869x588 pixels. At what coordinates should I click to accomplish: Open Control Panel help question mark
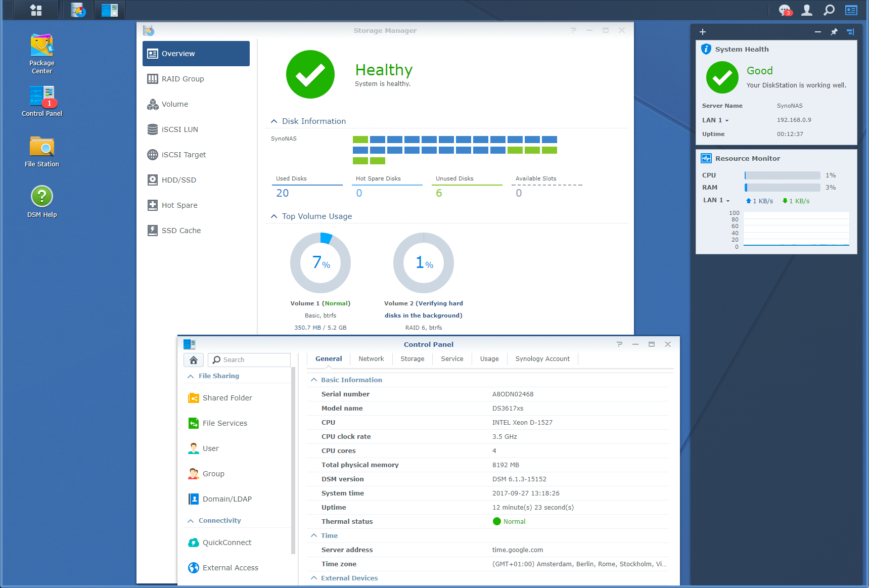click(619, 344)
